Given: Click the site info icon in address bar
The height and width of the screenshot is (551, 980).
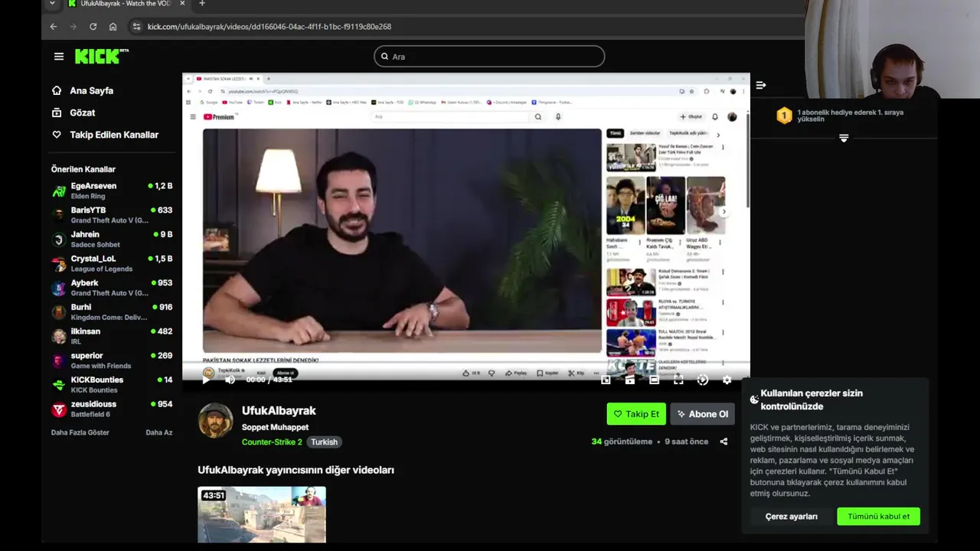Looking at the screenshot, I should point(136,27).
